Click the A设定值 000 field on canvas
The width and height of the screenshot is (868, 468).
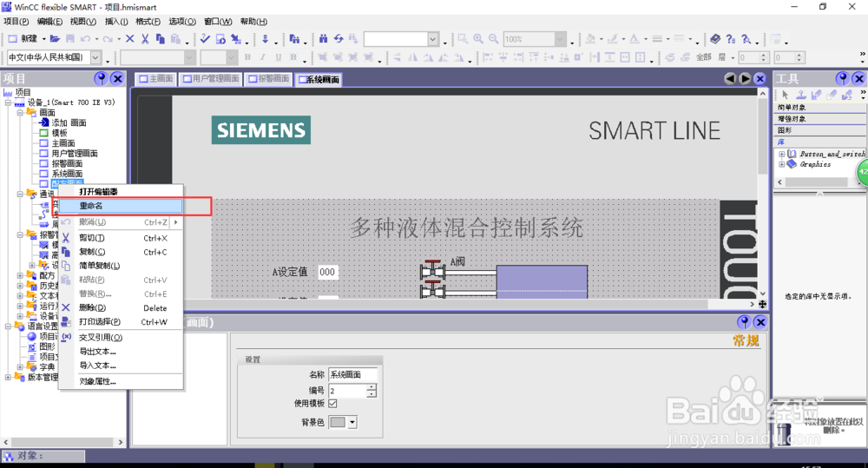pos(327,272)
